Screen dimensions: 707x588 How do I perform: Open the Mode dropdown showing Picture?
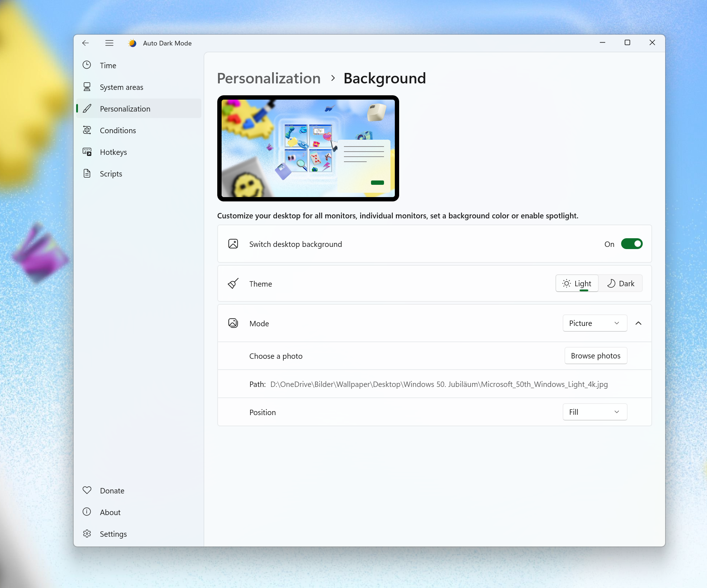point(595,323)
